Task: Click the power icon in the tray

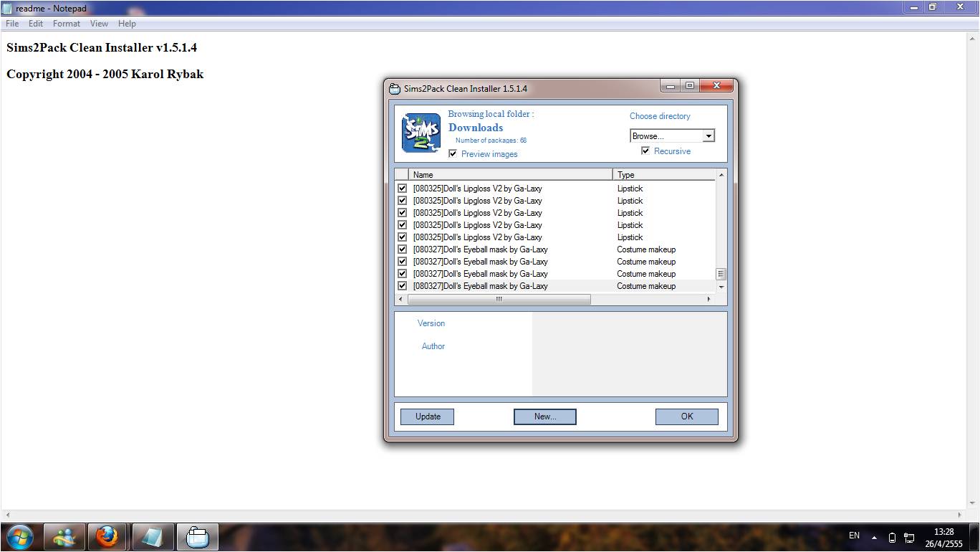Action: coord(892,537)
